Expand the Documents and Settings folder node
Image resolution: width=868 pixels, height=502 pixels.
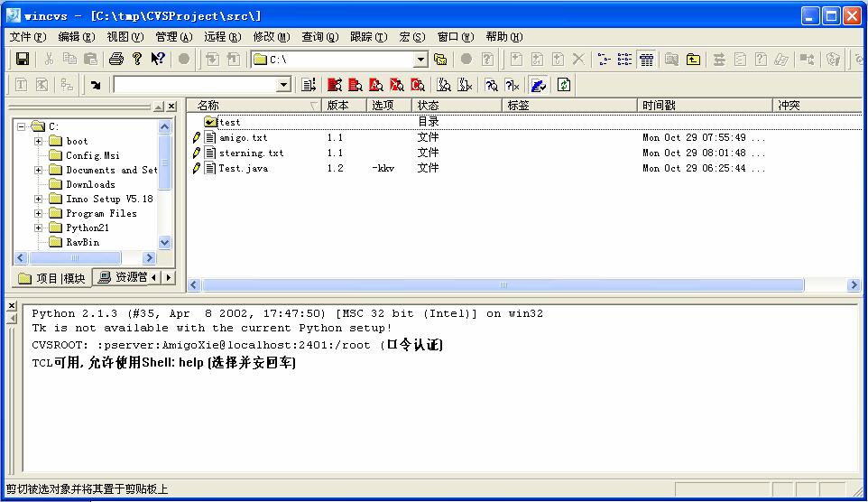[38, 170]
